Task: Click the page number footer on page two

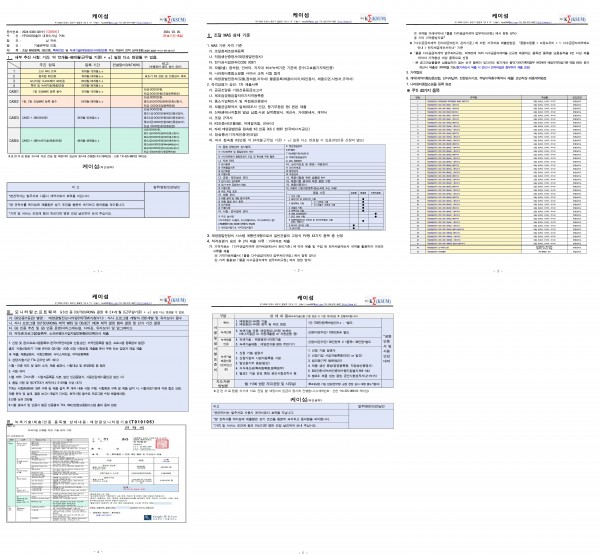Action: (300, 269)
